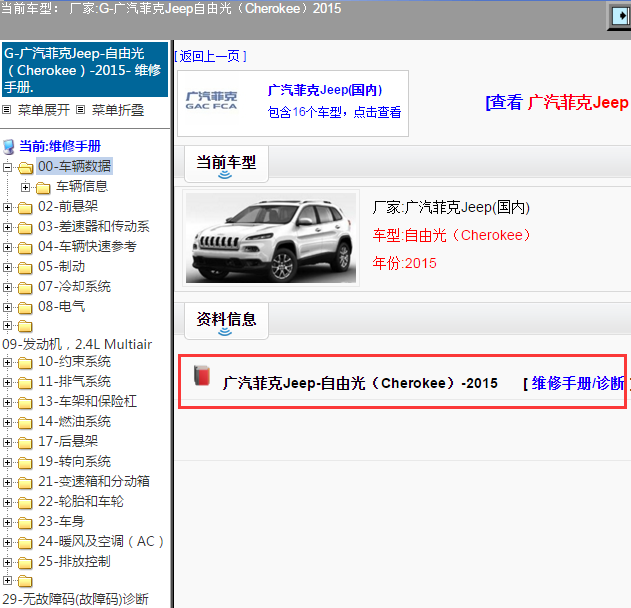Click the 02-前悬架 folder icon
Image resolution: width=631 pixels, height=608 pixels.
[25, 207]
